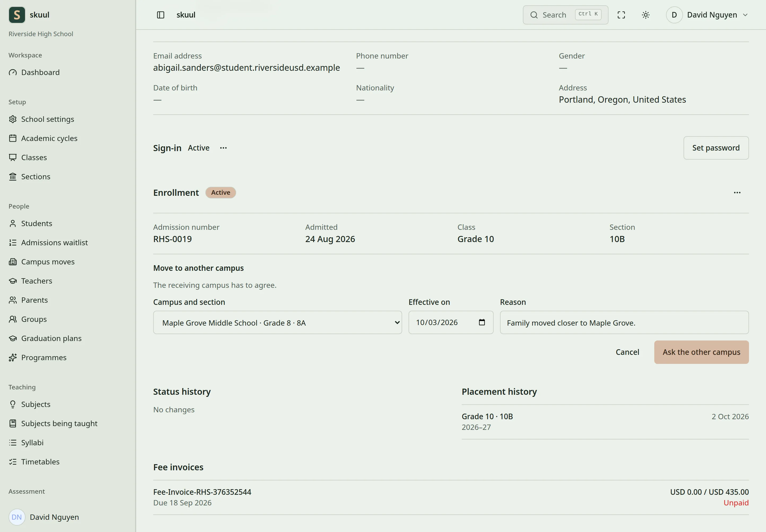Click the Set password button
The width and height of the screenshot is (766, 532).
[716, 148]
